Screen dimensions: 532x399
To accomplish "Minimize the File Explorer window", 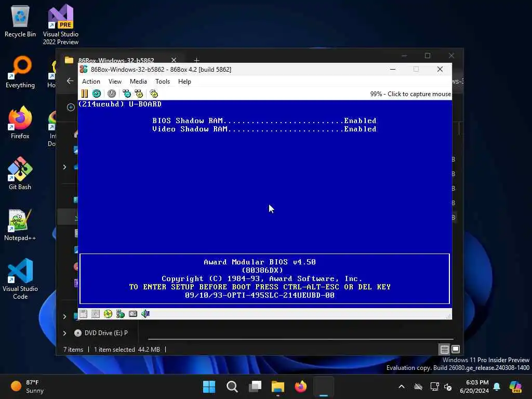I will (404, 56).
